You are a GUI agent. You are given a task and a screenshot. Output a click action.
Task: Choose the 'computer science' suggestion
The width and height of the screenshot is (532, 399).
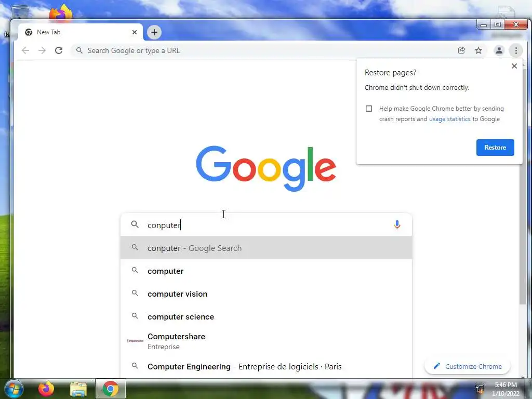coord(267,317)
